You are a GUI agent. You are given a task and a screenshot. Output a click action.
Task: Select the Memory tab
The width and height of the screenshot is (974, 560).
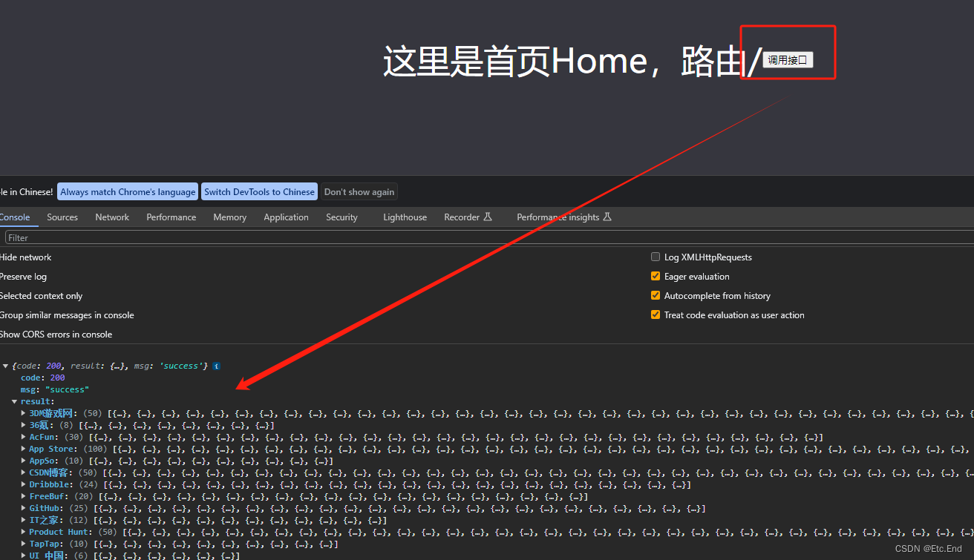[229, 217]
